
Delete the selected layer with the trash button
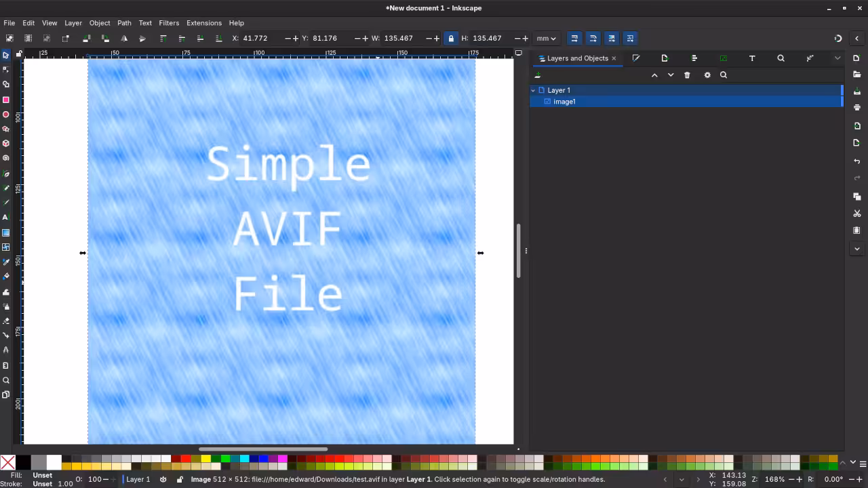pyautogui.click(x=687, y=75)
